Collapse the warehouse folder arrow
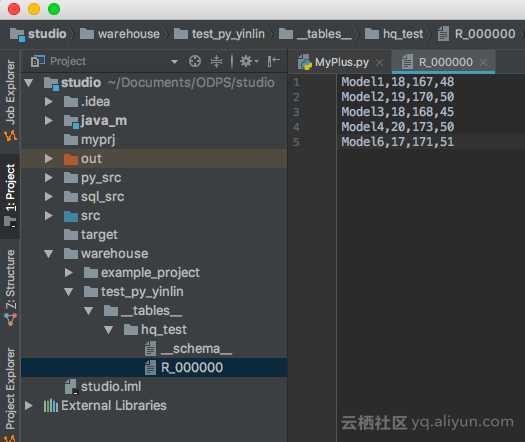The image size is (525, 442). pos(49,254)
